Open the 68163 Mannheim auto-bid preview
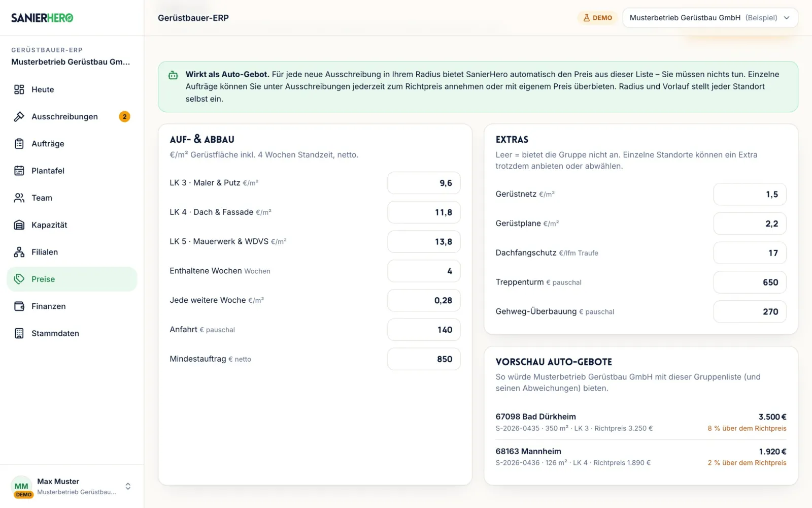The height and width of the screenshot is (508, 812). pos(641,457)
